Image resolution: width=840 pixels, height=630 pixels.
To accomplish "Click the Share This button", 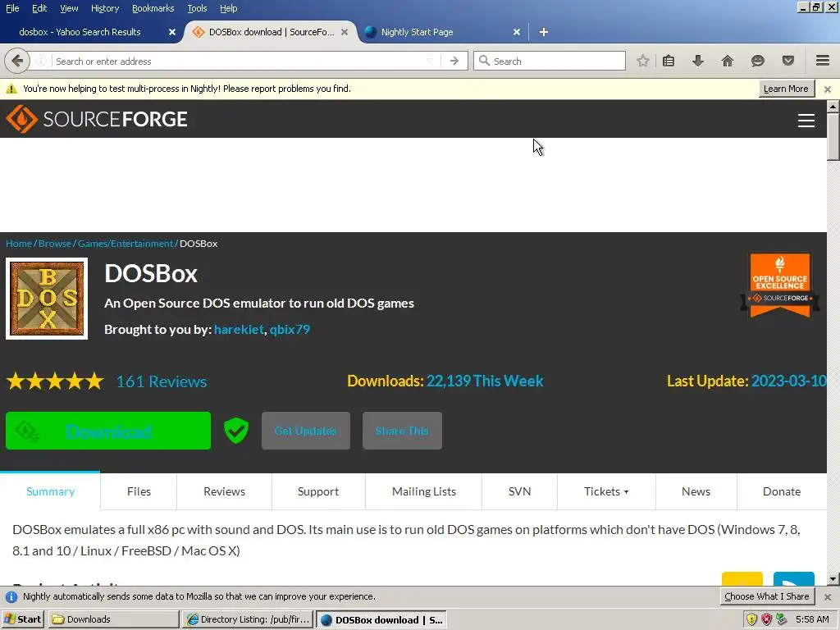I will pos(402,431).
